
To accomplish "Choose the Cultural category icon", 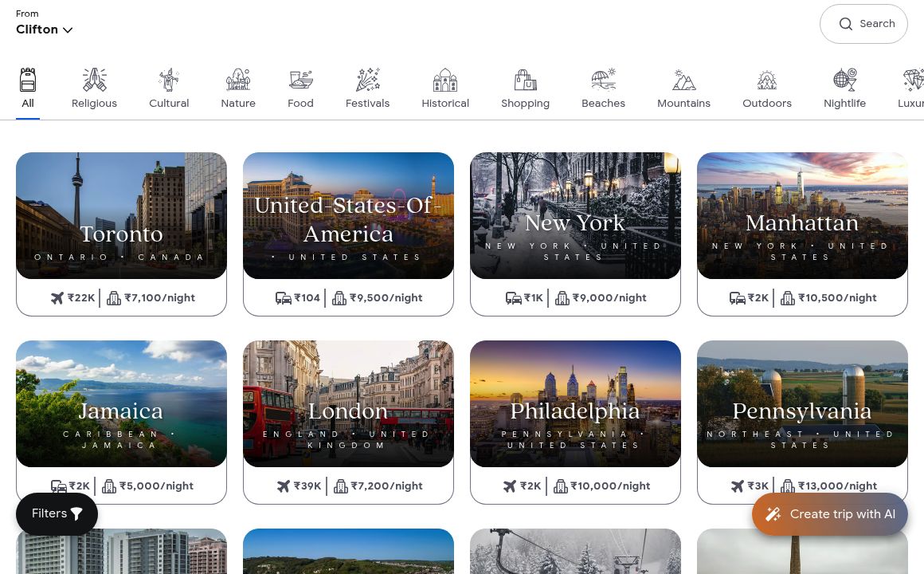I will point(169,80).
